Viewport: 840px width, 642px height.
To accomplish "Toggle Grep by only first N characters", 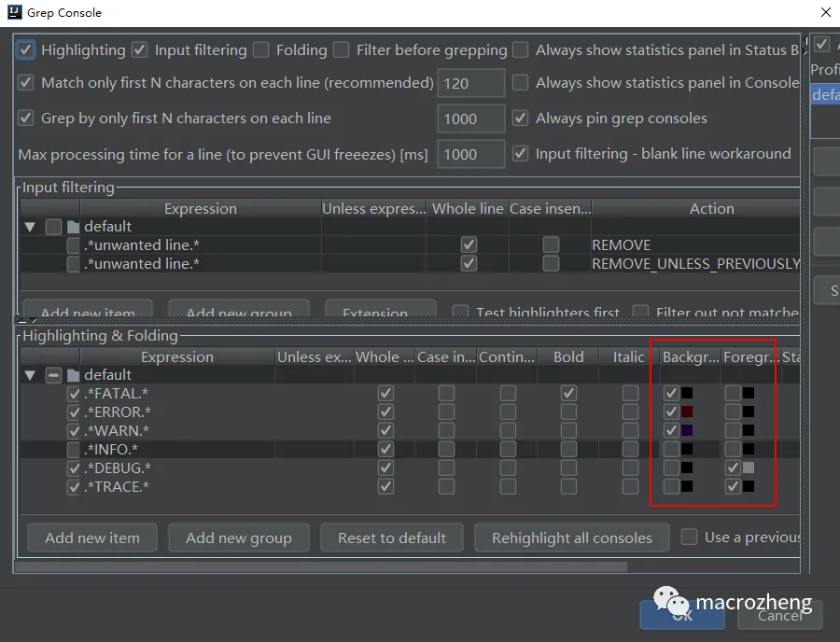I will [x=25, y=118].
